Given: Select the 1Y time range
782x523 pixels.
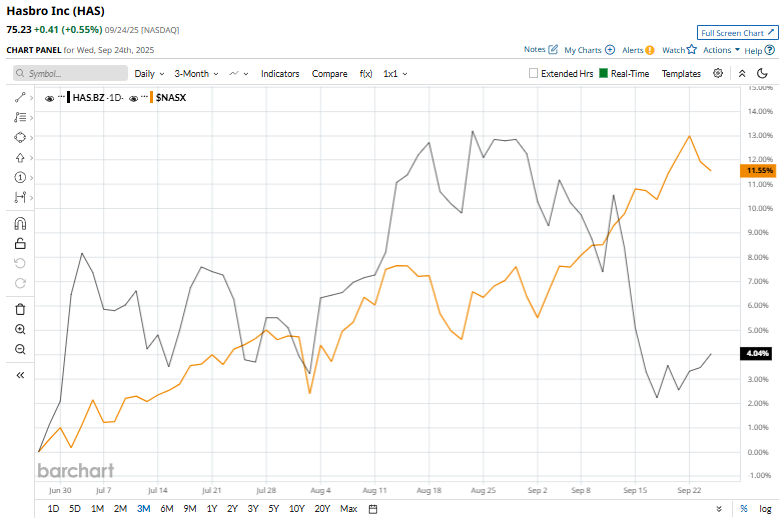Looking at the screenshot, I should tap(212, 509).
